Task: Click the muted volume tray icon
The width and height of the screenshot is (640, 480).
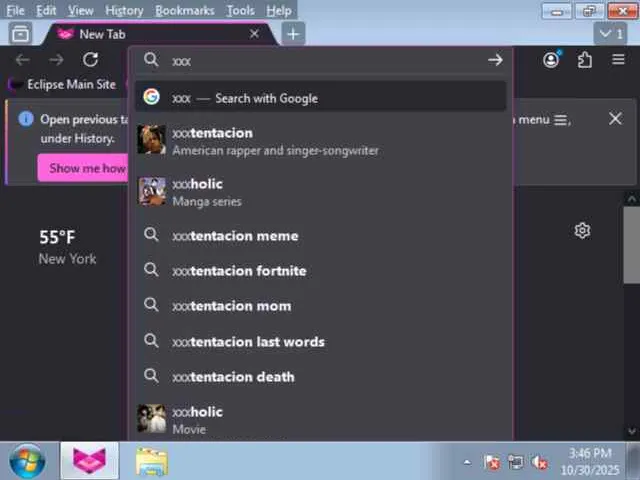Action: pos(539,462)
